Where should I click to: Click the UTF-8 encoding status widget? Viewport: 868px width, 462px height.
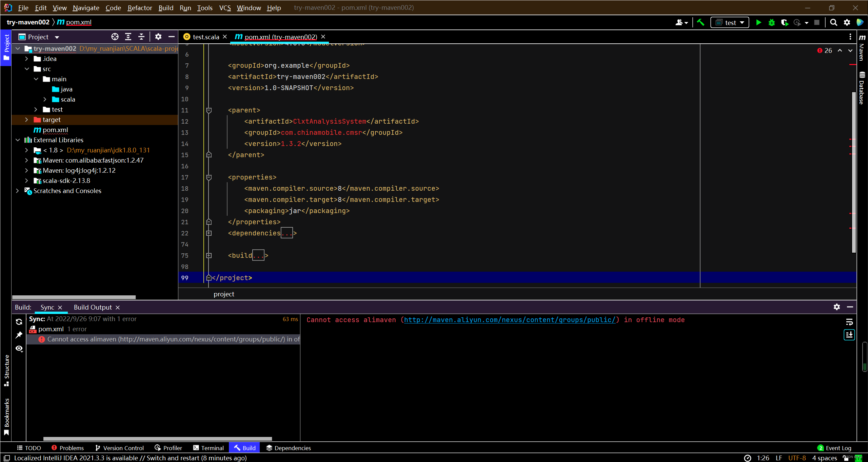click(x=797, y=458)
